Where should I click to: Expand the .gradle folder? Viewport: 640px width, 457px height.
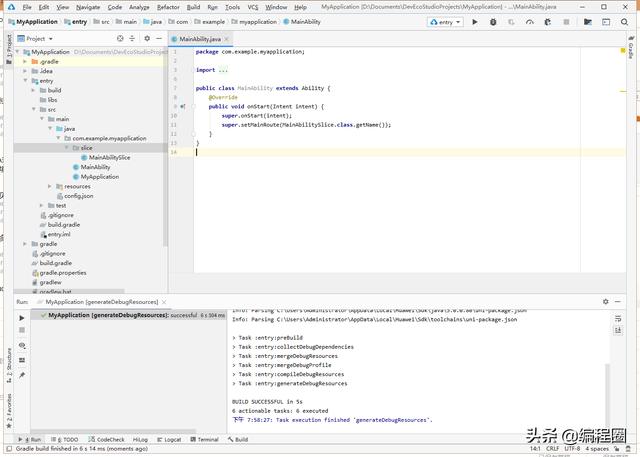pos(25,62)
